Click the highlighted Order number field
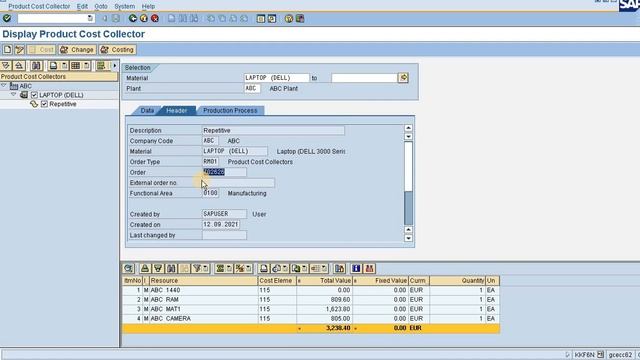The width and height of the screenshot is (640, 360). pyautogui.click(x=224, y=172)
